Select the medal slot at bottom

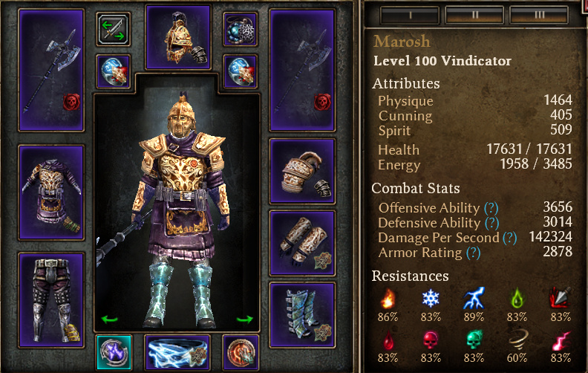(x=241, y=352)
